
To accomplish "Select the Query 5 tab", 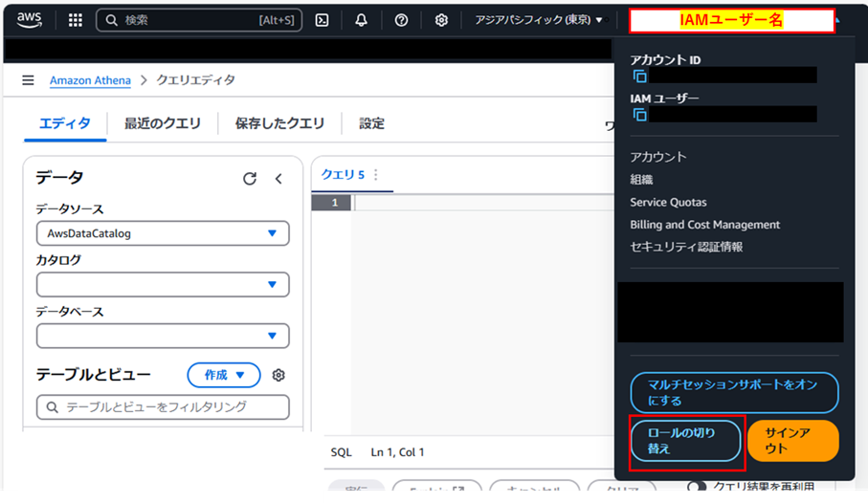I will 343,175.
